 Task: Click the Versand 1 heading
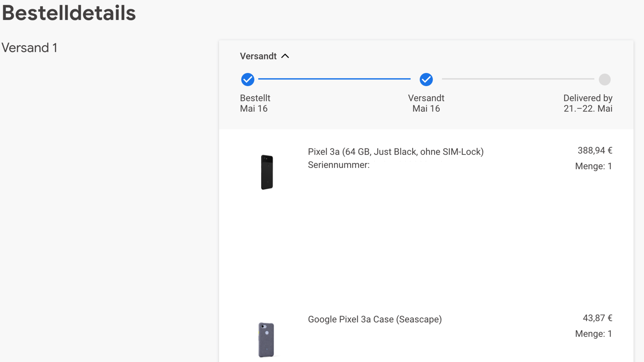(29, 48)
